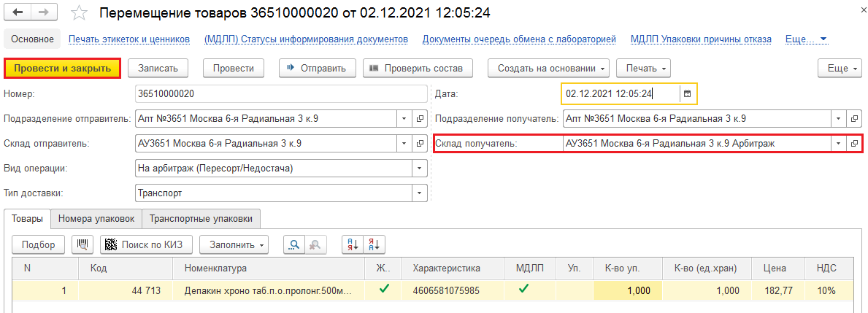Image resolution: width=868 pixels, height=313 pixels.
Task: Expand the Тип доставки dropdown
Action: pos(420,193)
